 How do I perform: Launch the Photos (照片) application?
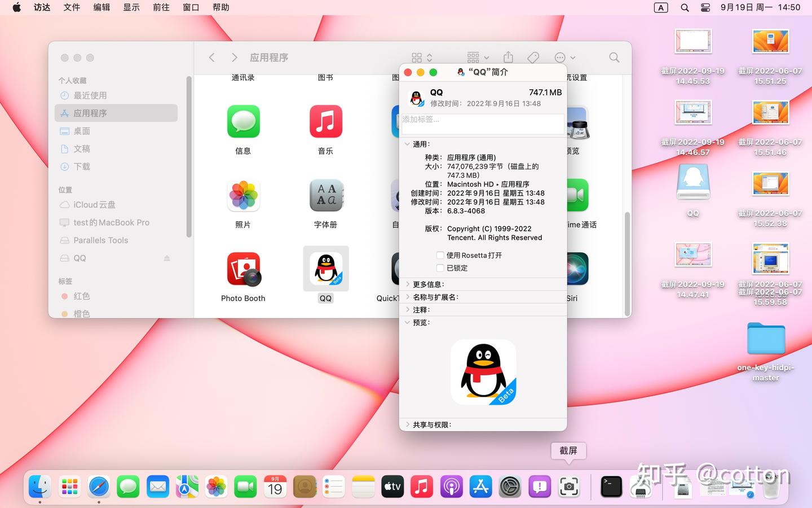243,195
